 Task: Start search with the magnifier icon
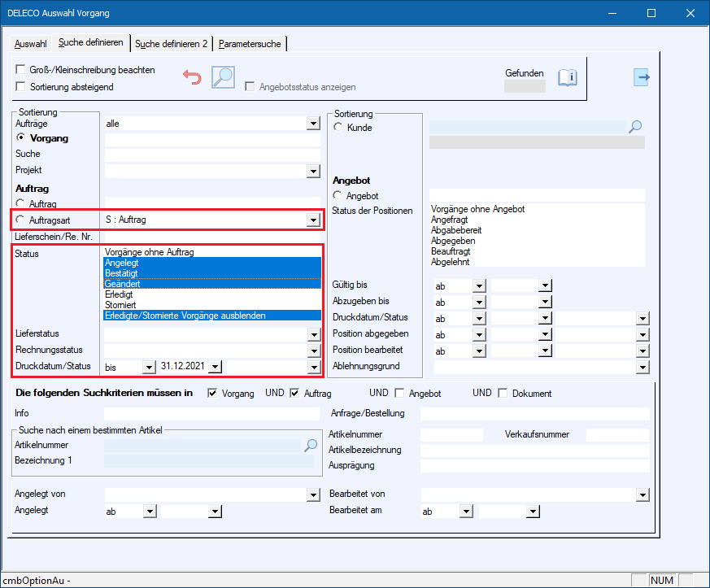[222, 77]
